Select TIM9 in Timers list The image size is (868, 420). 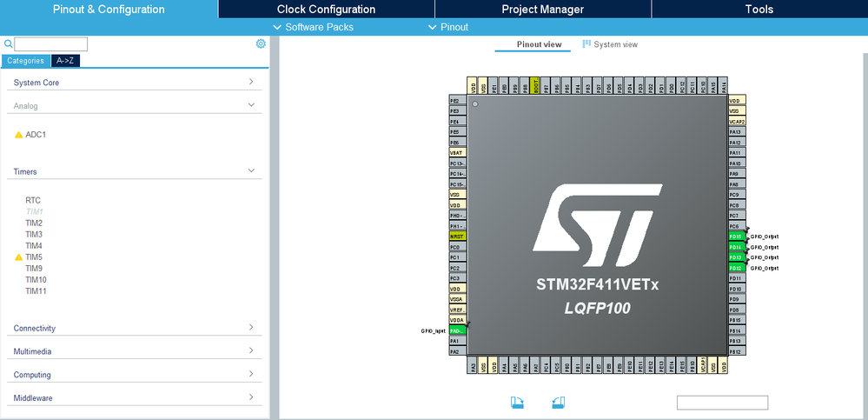34,268
